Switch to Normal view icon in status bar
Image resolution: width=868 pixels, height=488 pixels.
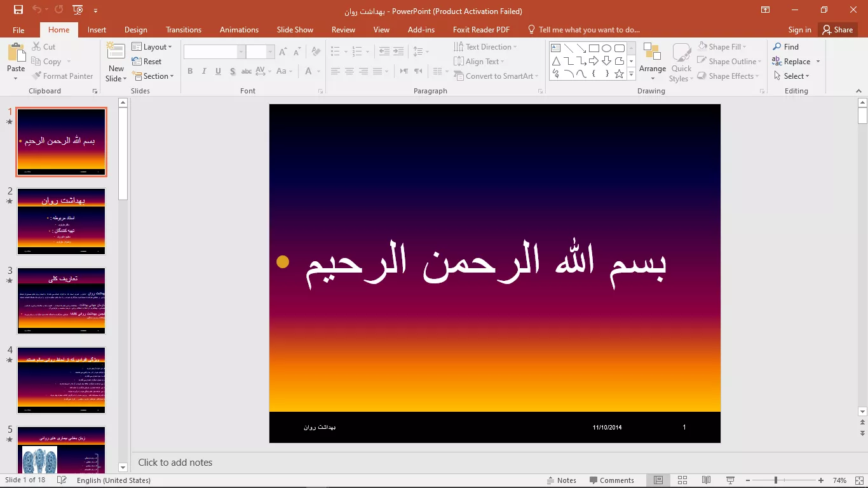point(658,480)
